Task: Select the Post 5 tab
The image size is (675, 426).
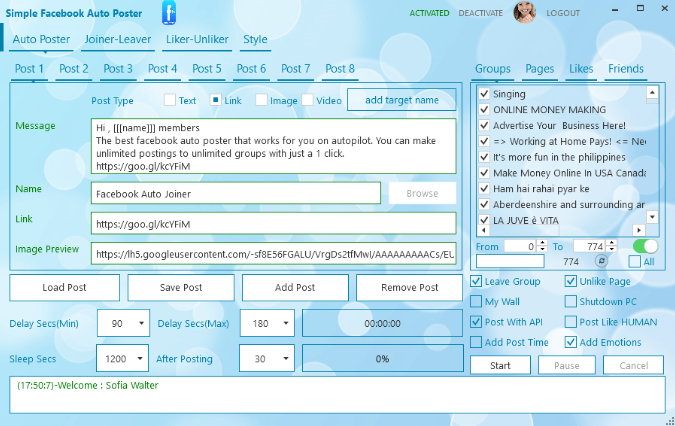Action: point(207,69)
